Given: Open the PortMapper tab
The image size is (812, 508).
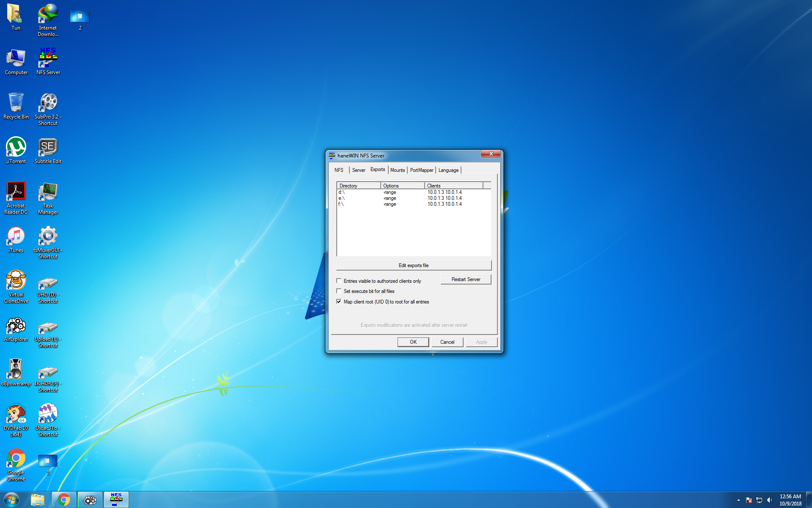Looking at the screenshot, I should [x=422, y=170].
